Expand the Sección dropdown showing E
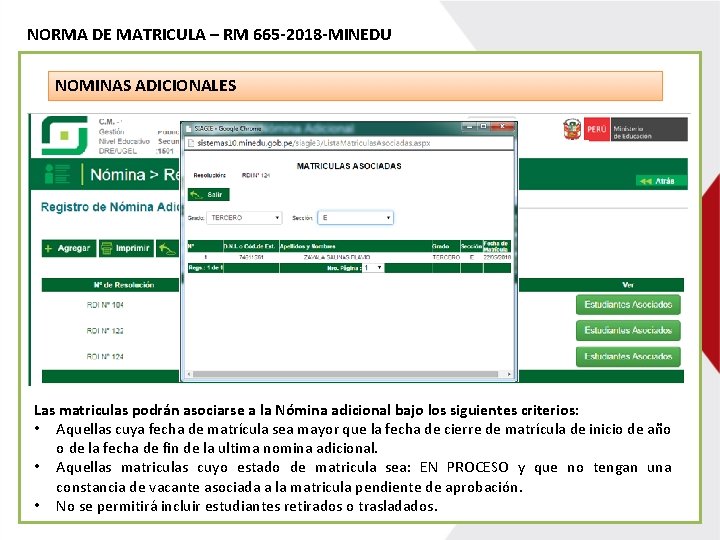Viewport: 720px width, 540px height. tap(355, 218)
